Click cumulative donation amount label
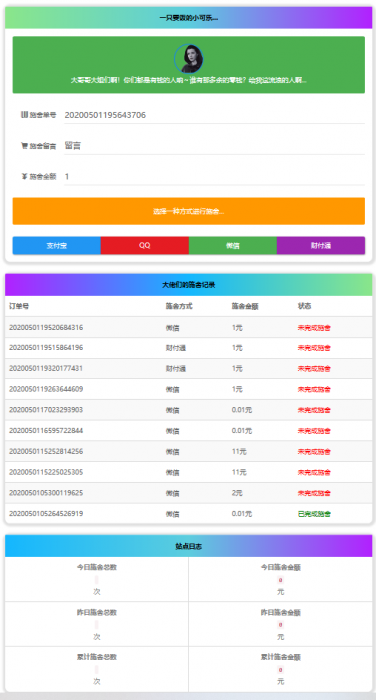The image size is (376, 700). click(280, 658)
